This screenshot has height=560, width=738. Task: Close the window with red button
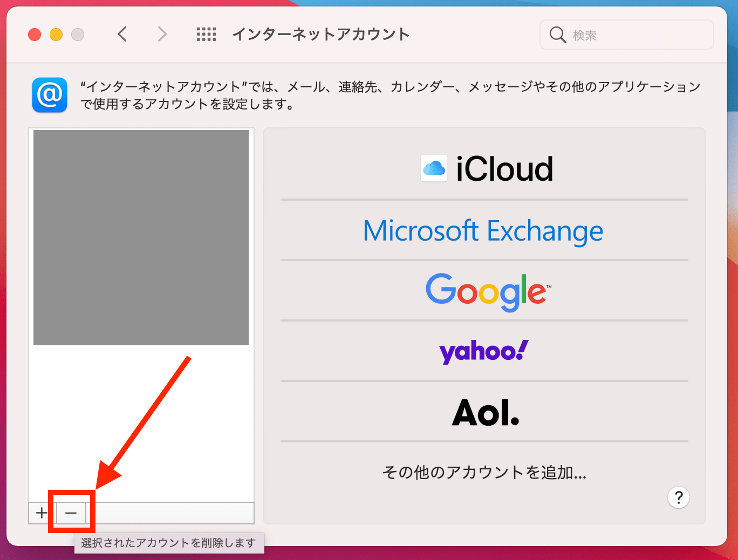pos(35,35)
